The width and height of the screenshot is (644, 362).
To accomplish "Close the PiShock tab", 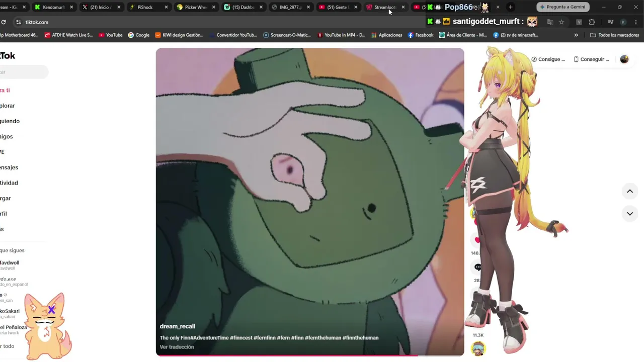I will coord(166,7).
